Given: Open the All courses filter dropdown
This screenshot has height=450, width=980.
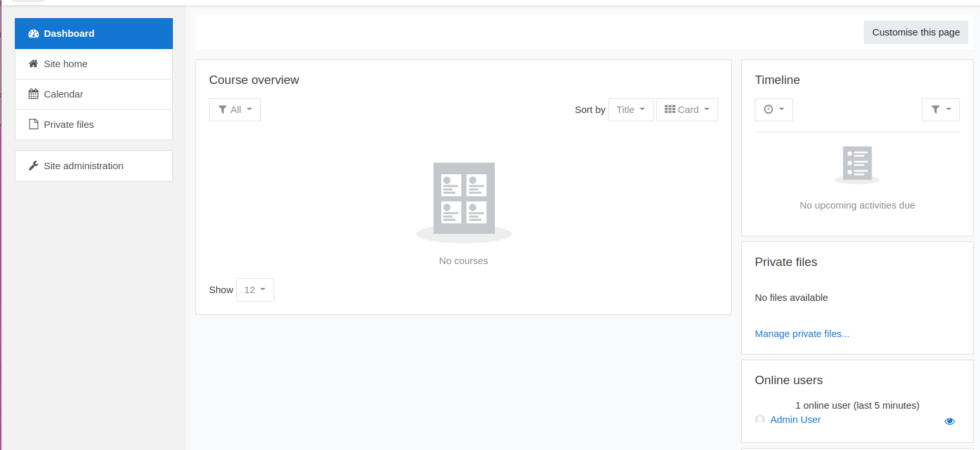Looking at the screenshot, I should (x=235, y=110).
